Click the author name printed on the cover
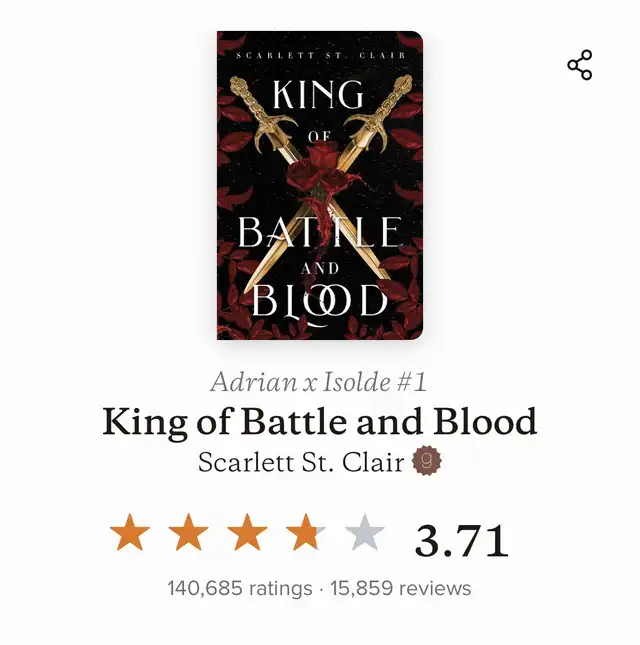The width and height of the screenshot is (640, 645). [321, 56]
